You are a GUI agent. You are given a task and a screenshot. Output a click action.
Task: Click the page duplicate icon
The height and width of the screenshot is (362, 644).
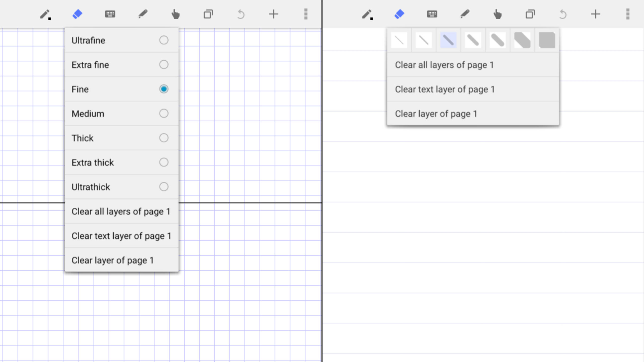click(208, 14)
